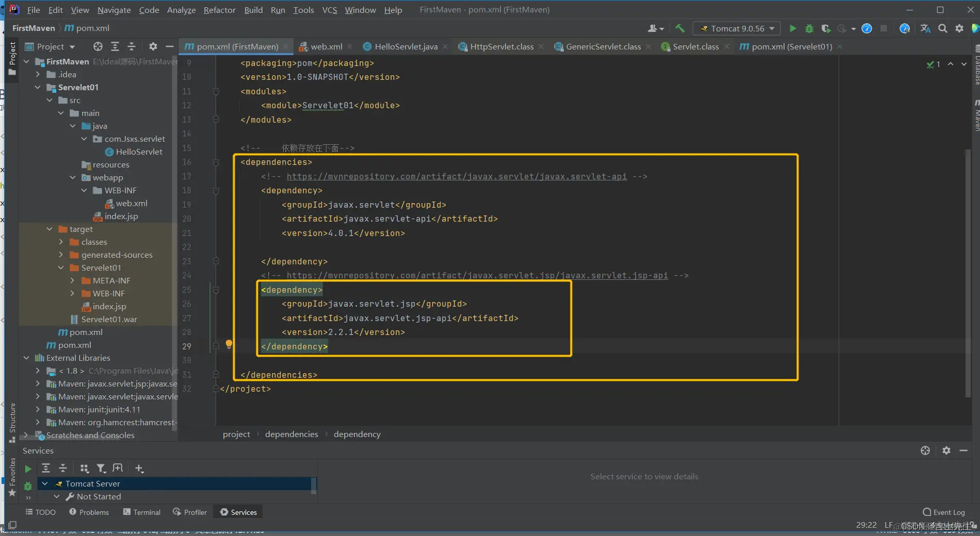Image resolution: width=980 pixels, height=536 pixels.
Task: Click the locate-file target icon in Project panel
Action: (x=98, y=46)
